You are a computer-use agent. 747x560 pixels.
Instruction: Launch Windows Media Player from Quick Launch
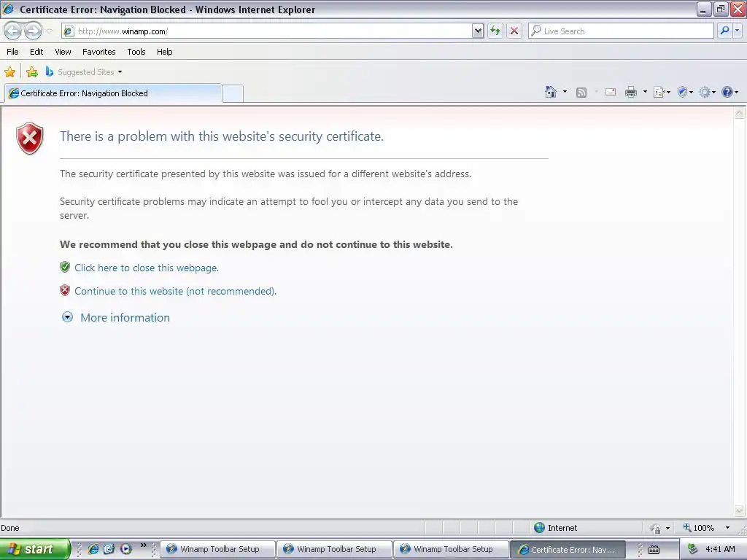tap(125, 549)
